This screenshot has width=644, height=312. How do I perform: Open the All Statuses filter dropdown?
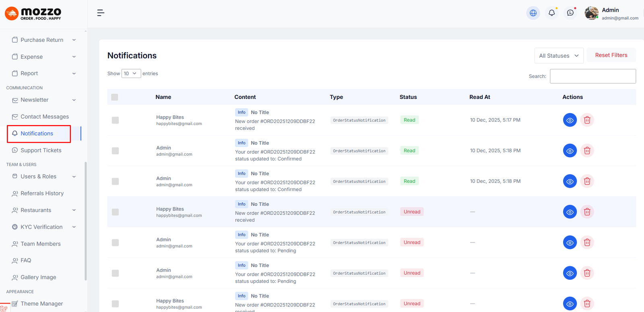(x=559, y=56)
